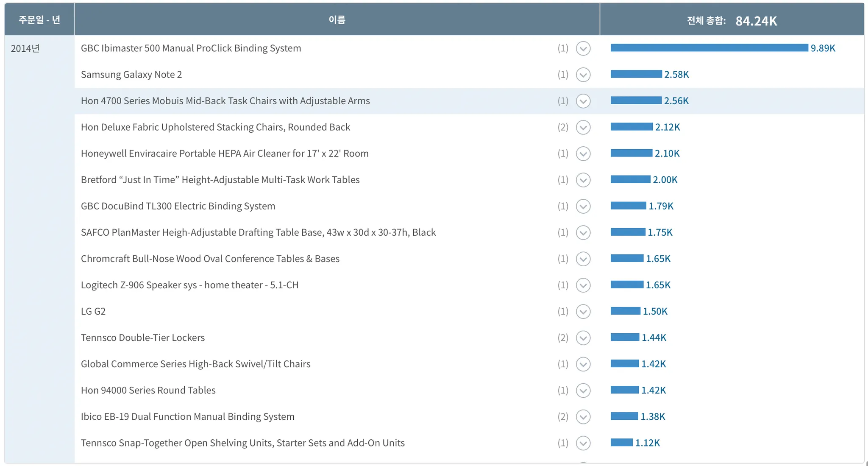Select Chromcraft Bull-Nose Conference Tables name
This screenshot has height=466, width=868.
[x=210, y=259]
